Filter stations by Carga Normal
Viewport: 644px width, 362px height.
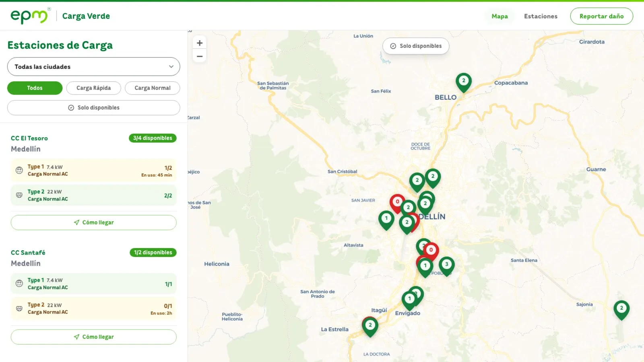point(152,88)
